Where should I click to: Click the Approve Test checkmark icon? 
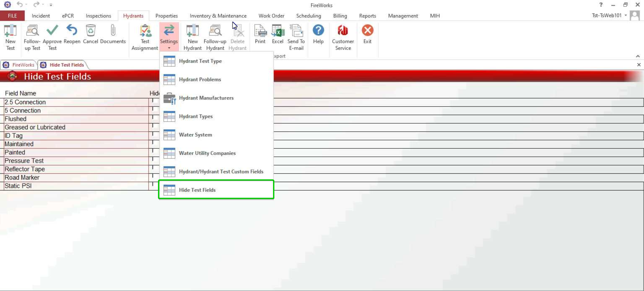point(52,31)
